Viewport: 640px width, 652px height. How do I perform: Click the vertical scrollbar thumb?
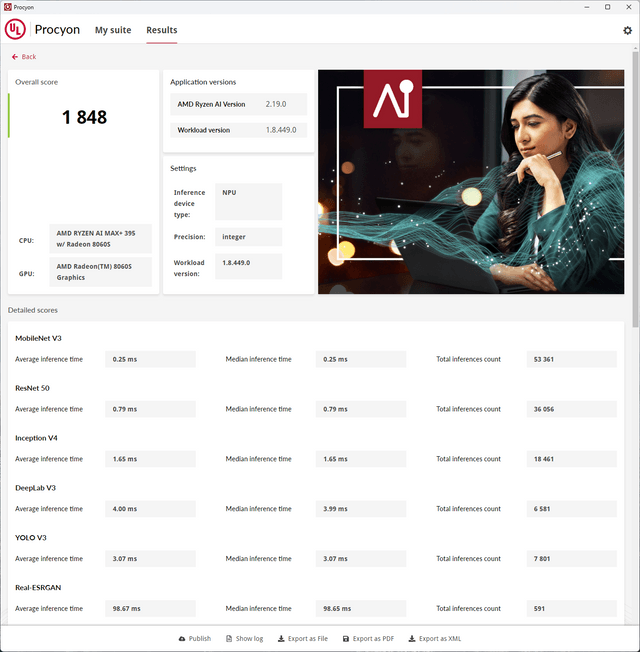point(635,189)
